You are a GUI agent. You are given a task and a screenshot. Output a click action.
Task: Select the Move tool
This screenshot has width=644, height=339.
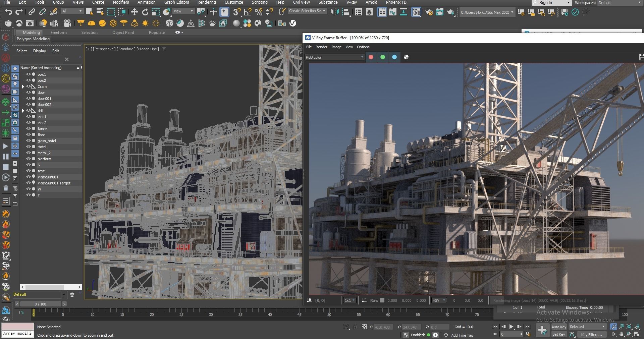coord(134,12)
